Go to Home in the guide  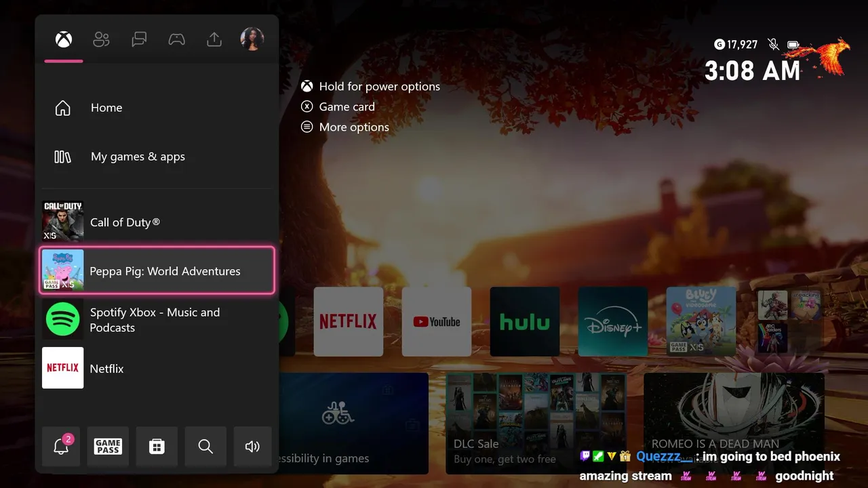(157, 108)
